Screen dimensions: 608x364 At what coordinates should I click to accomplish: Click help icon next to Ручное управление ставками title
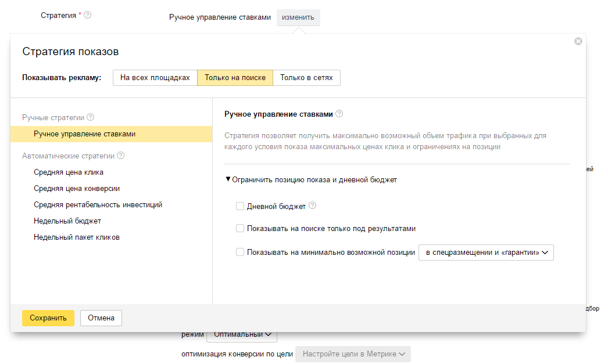pyautogui.click(x=339, y=114)
